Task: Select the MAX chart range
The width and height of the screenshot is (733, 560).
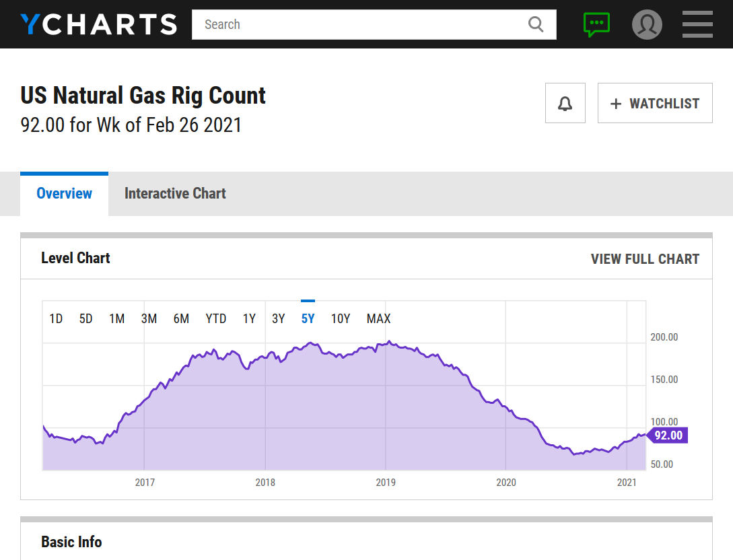Action: tap(379, 319)
